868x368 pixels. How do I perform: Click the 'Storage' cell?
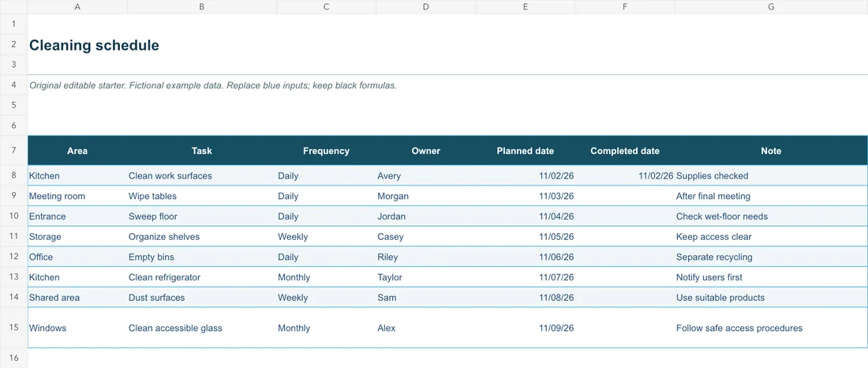point(77,237)
